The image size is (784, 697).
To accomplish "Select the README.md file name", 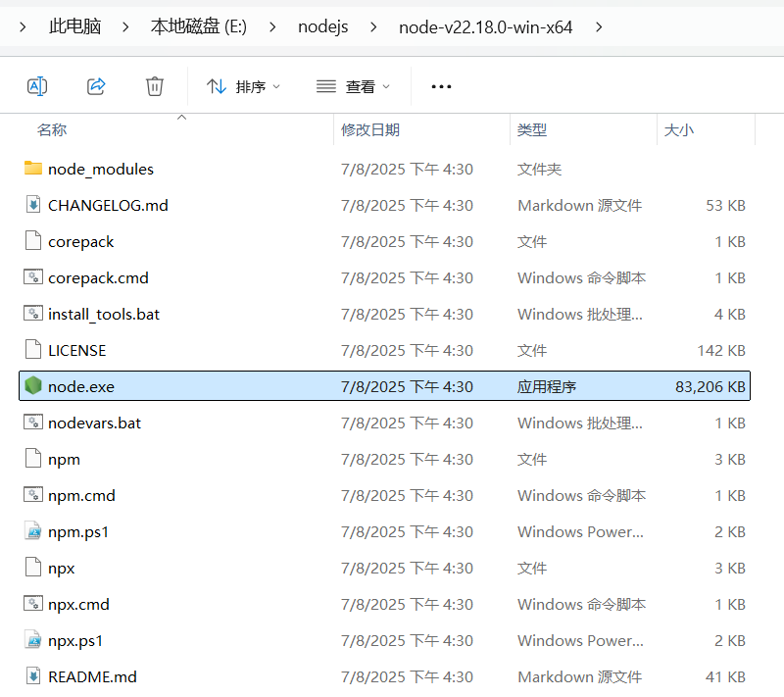I will [x=92, y=676].
